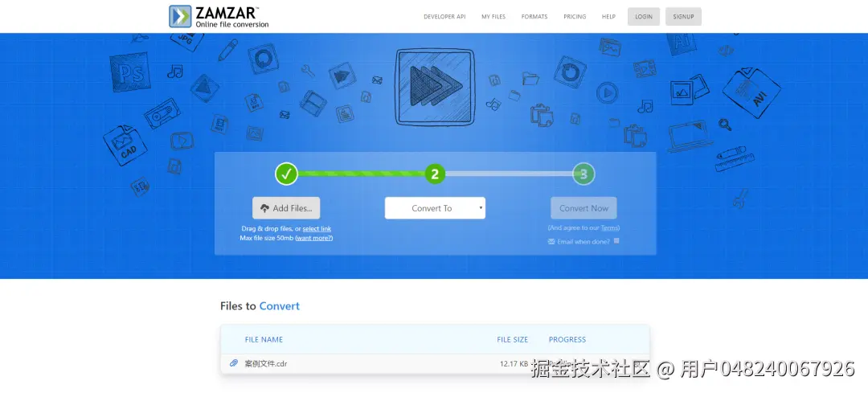Click the Zamzar logo icon
The height and width of the screenshot is (393, 868).
click(x=180, y=17)
